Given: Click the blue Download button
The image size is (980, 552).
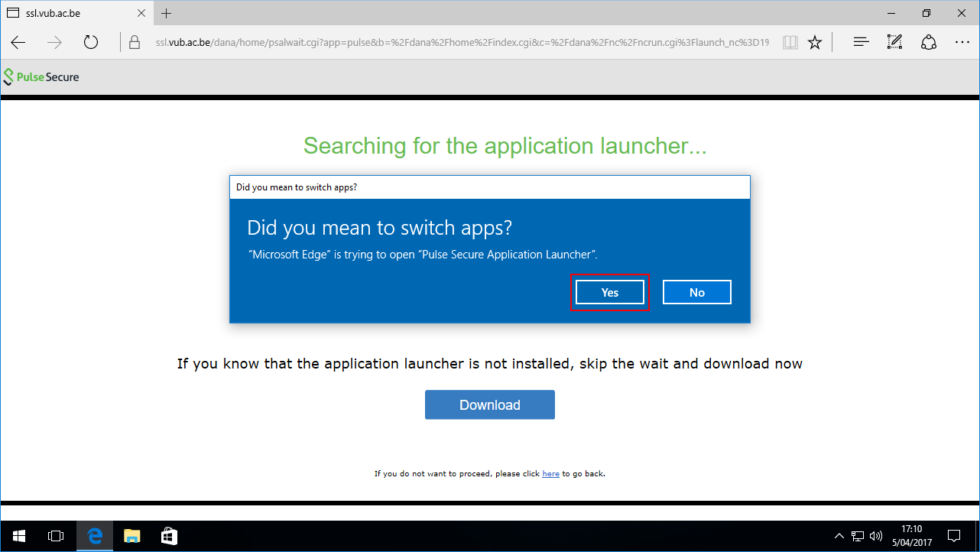Looking at the screenshot, I should 490,405.
